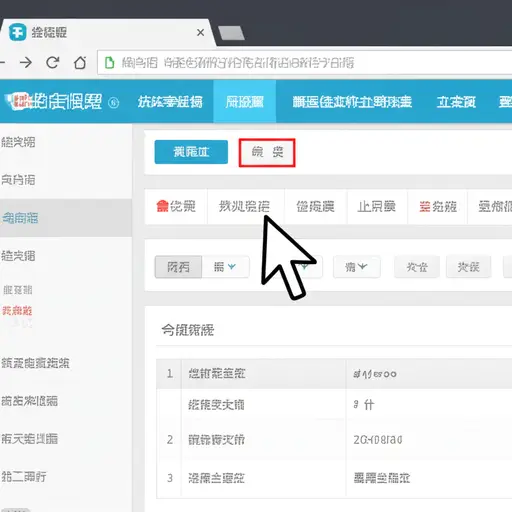Click the green page icon in address bar
This screenshot has height=512, width=512.
[x=109, y=62]
